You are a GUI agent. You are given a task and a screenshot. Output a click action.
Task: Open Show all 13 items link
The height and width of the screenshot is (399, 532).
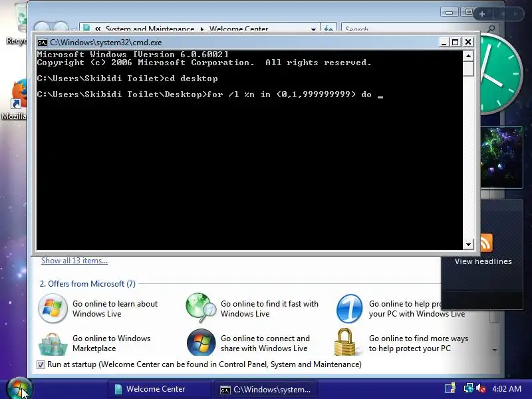click(x=74, y=261)
